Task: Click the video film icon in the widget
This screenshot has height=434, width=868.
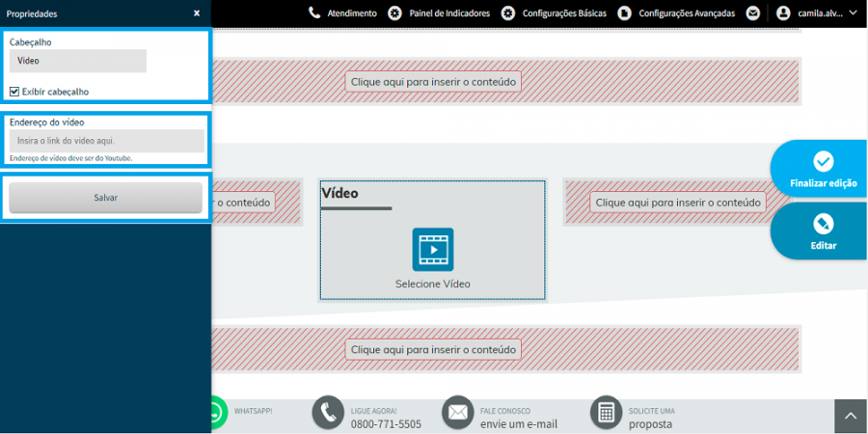Action: 433,249
